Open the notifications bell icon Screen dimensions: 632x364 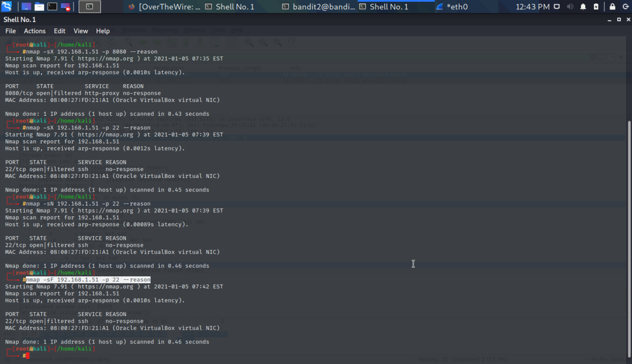583,7
